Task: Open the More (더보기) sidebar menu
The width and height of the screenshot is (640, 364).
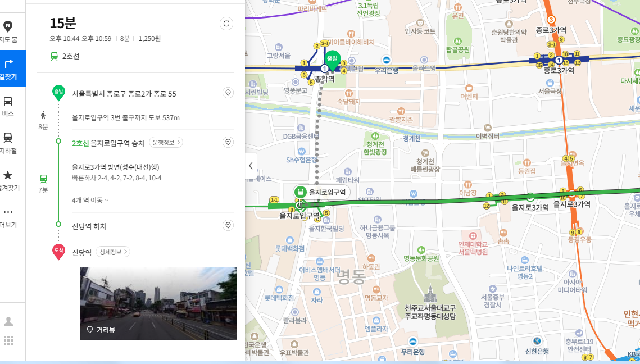Action: pos(8,217)
